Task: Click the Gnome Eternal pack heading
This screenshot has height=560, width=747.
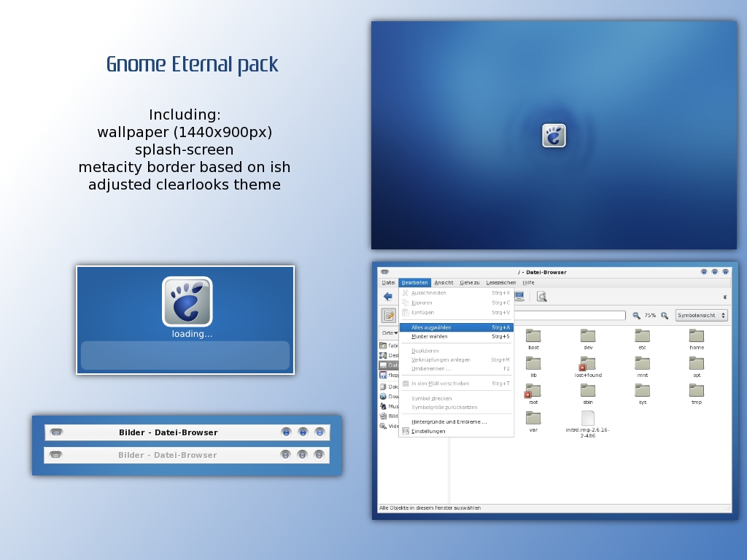Action: click(x=192, y=65)
